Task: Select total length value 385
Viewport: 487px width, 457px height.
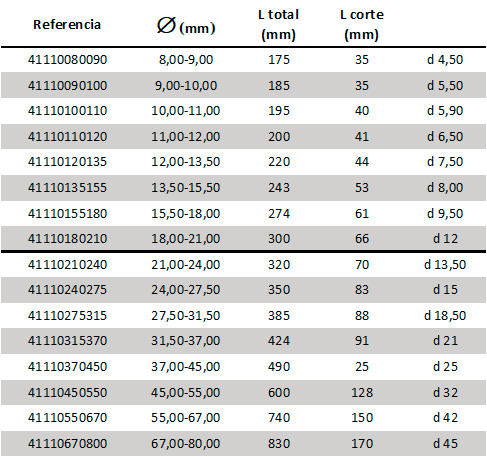Action: [x=279, y=316]
